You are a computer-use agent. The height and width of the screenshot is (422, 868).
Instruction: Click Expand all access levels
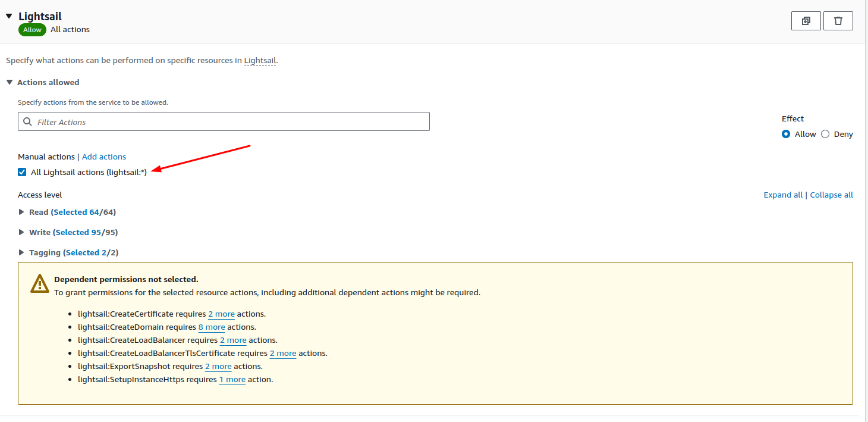point(783,195)
